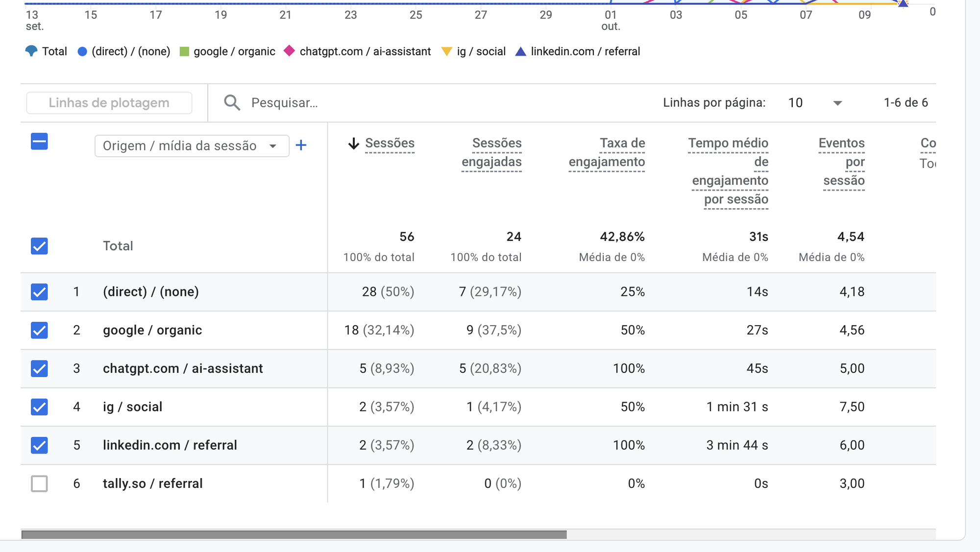Click the 3 min 44 s engagement value

[737, 445]
